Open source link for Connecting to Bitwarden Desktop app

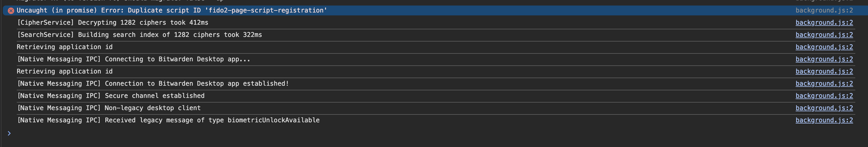point(824,59)
